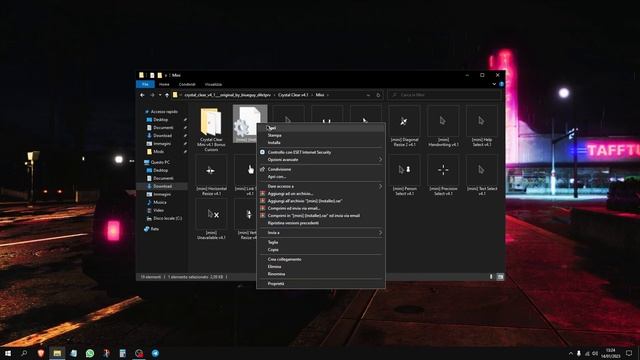The height and width of the screenshot is (360, 640).
Task: Switch to large icons view in the status bar
Action: coord(500,277)
